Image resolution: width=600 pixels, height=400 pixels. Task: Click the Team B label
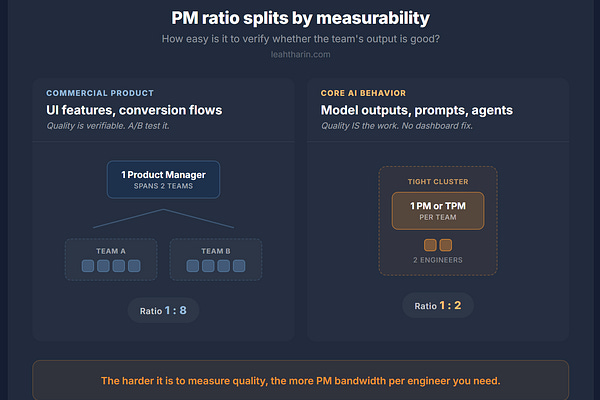(x=216, y=251)
